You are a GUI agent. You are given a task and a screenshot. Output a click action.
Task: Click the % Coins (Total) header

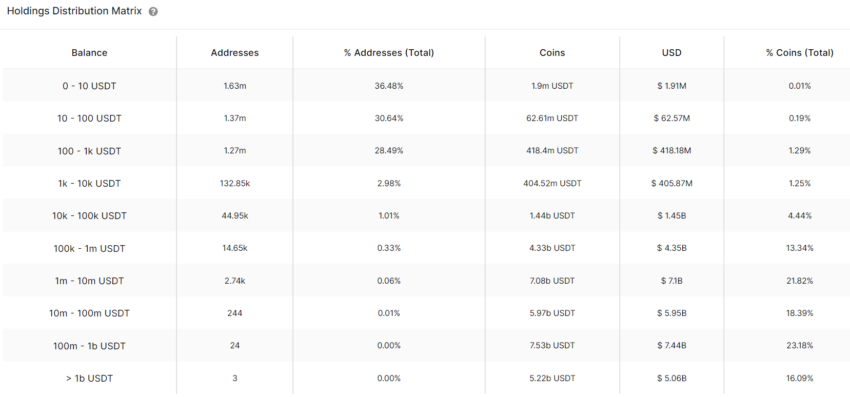pyautogui.click(x=800, y=53)
